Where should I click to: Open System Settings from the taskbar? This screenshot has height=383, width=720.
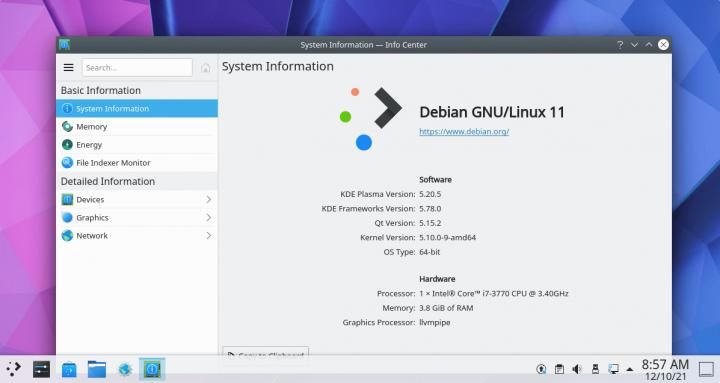(41, 369)
